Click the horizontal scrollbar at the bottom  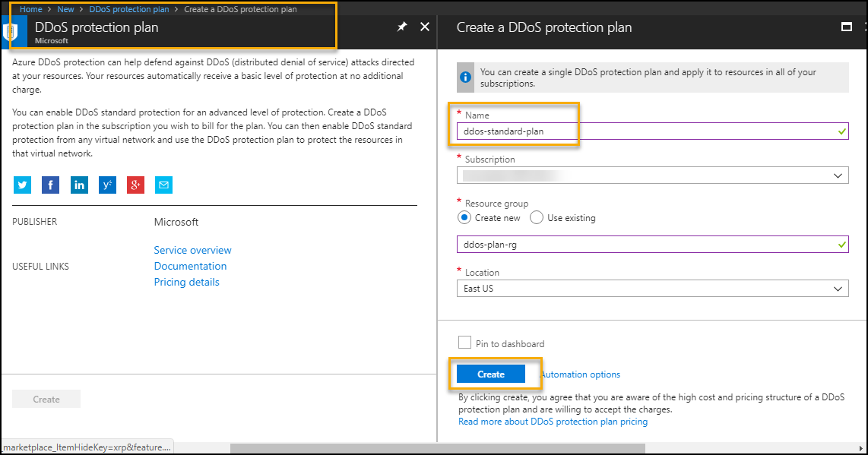[437, 448]
